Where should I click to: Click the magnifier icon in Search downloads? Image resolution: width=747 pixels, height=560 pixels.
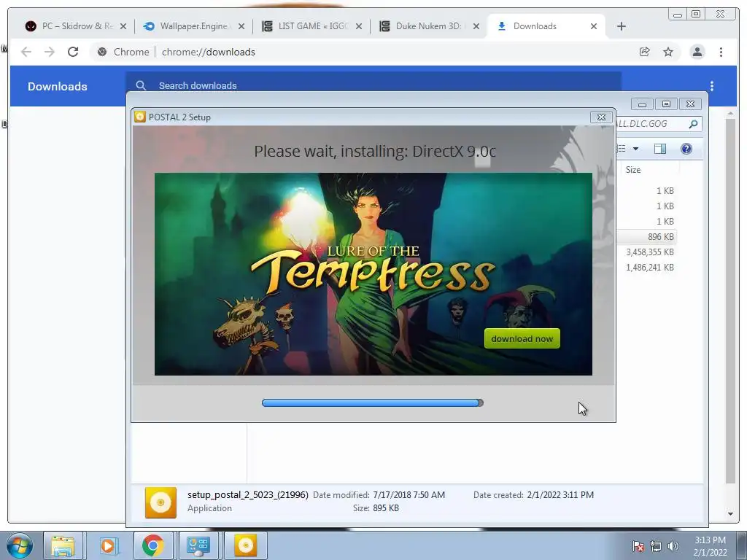click(x=141, y=86)
